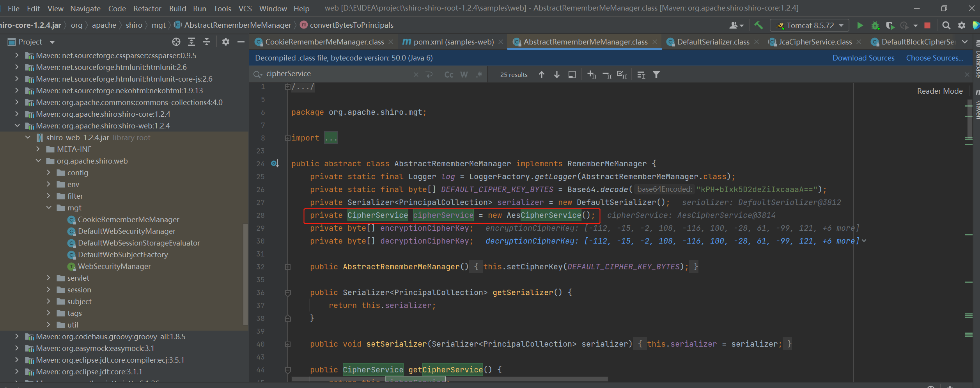Locate opened file in Project tree
This screenshot has height=388, width=980.
click(x=176, y=42)
